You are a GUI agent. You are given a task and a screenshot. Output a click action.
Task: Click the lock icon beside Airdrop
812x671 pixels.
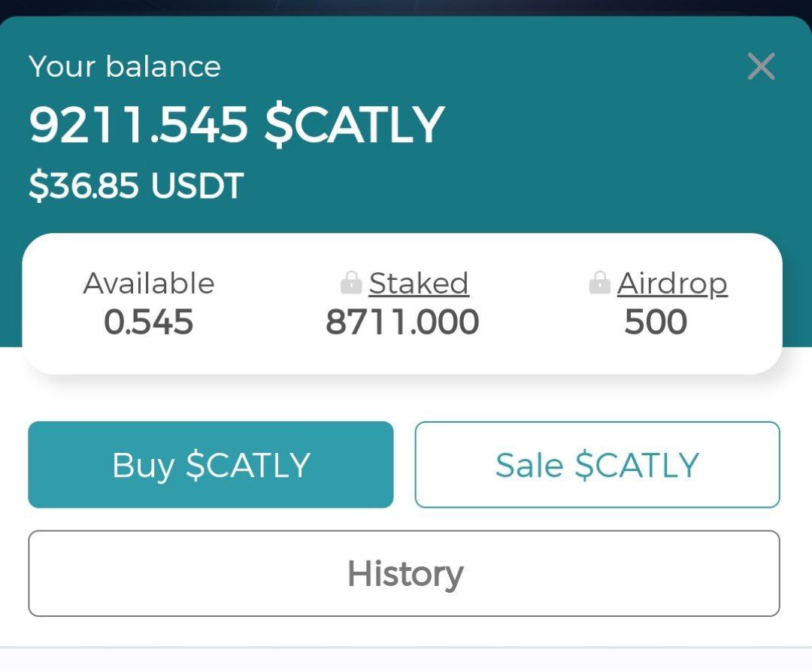pyautogui.click(x=600, y=282)
